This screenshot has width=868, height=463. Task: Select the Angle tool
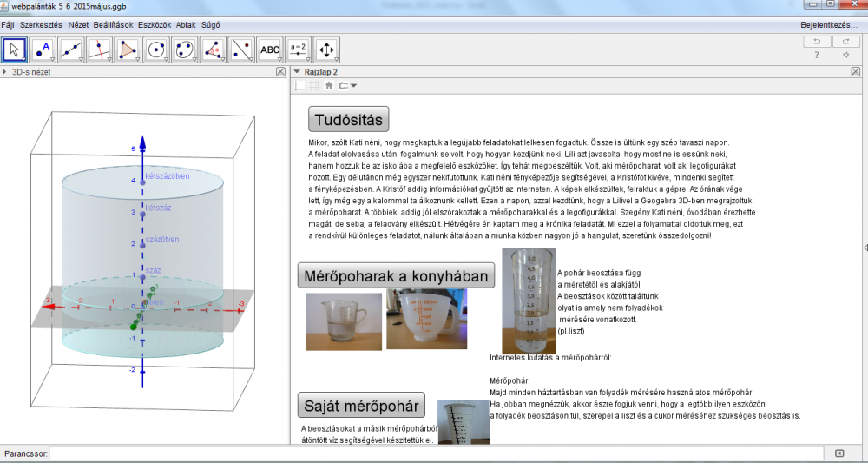click(214, 50)
